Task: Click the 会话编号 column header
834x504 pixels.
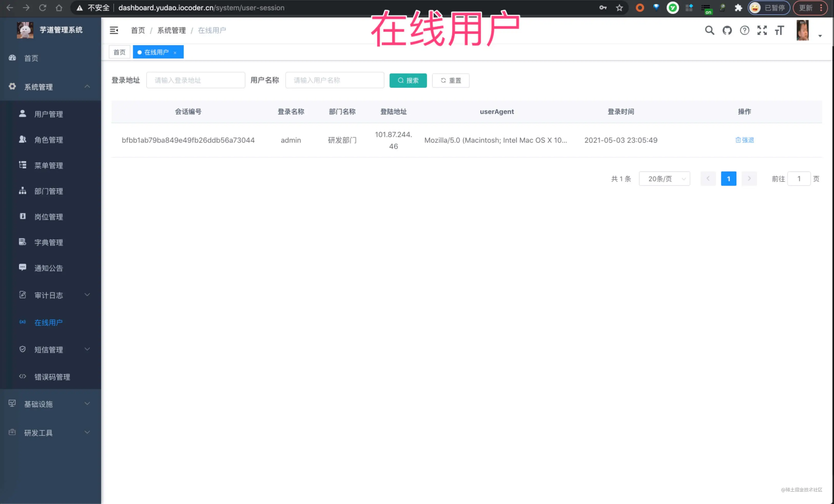Action: tap(188, 112)
